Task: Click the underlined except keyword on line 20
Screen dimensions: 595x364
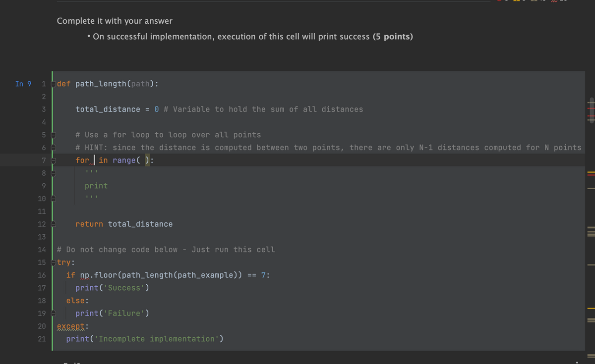Action: [x=69, y=326]
